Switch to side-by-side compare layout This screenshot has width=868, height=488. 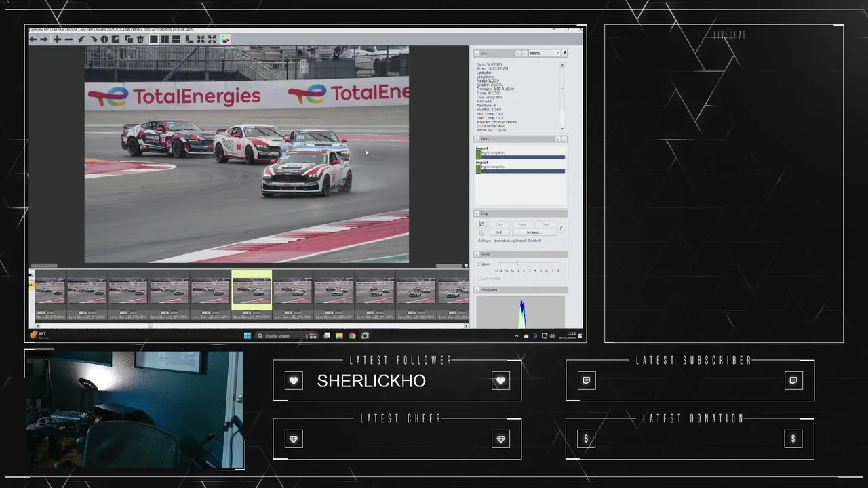coord(165,39)
